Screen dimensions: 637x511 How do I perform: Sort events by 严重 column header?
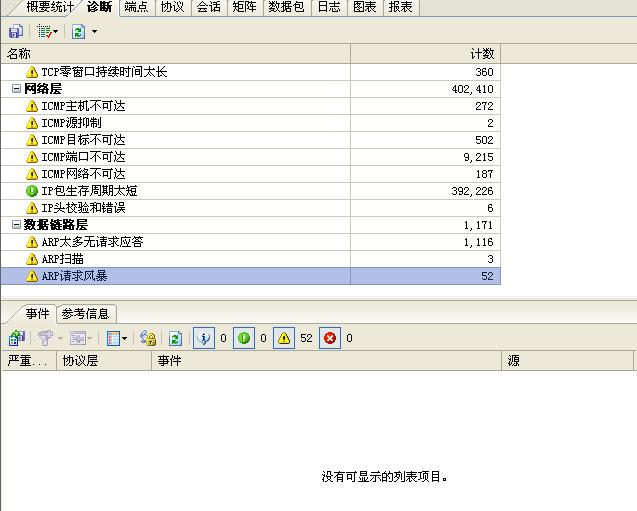tap(29, 361)
